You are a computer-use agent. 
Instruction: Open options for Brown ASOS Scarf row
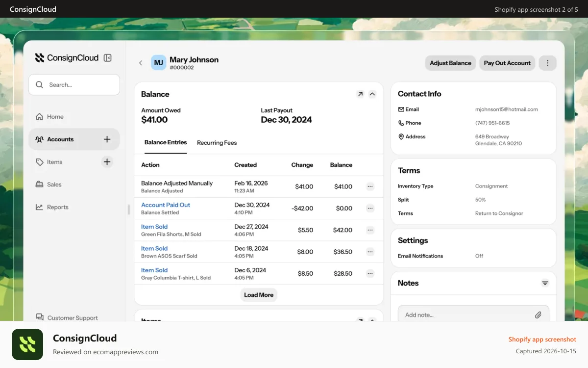tap(370, 252)
